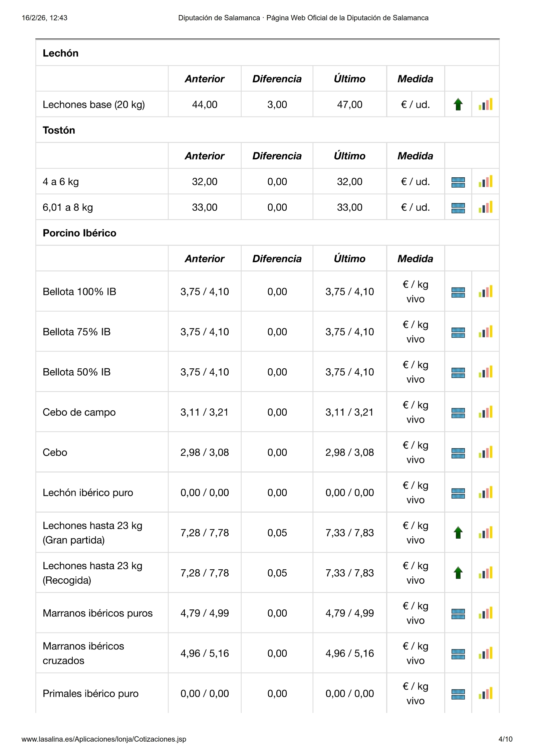Open the chart icon for Lechón ibérico puro

[485, 493]
